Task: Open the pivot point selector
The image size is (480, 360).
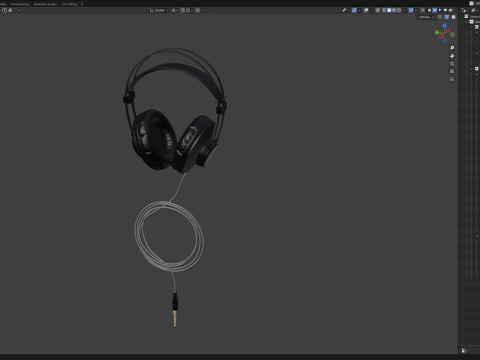Action: [175, 10]
